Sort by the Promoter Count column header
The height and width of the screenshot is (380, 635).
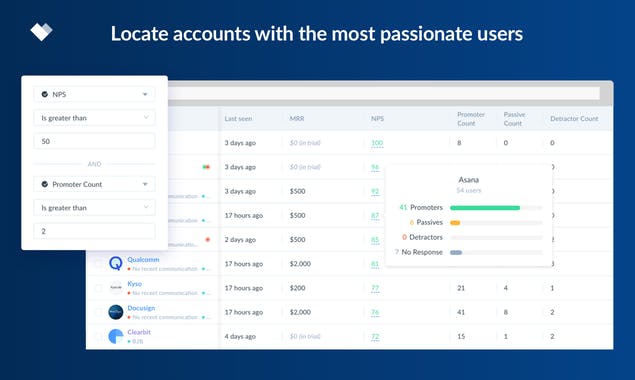(471, 119)
